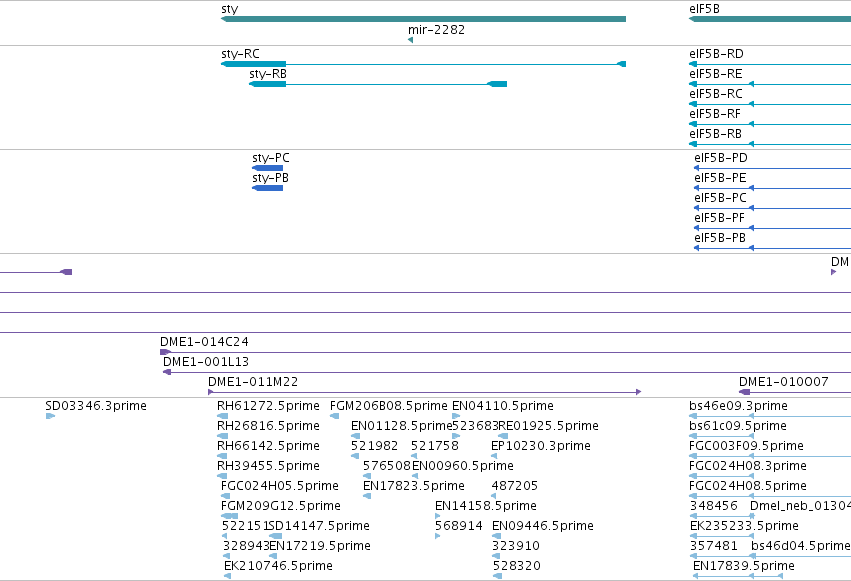Screen dimensions: 851x581
Task: Click the FGM209G12.5prime EST label
Action: tap(281, 506)
